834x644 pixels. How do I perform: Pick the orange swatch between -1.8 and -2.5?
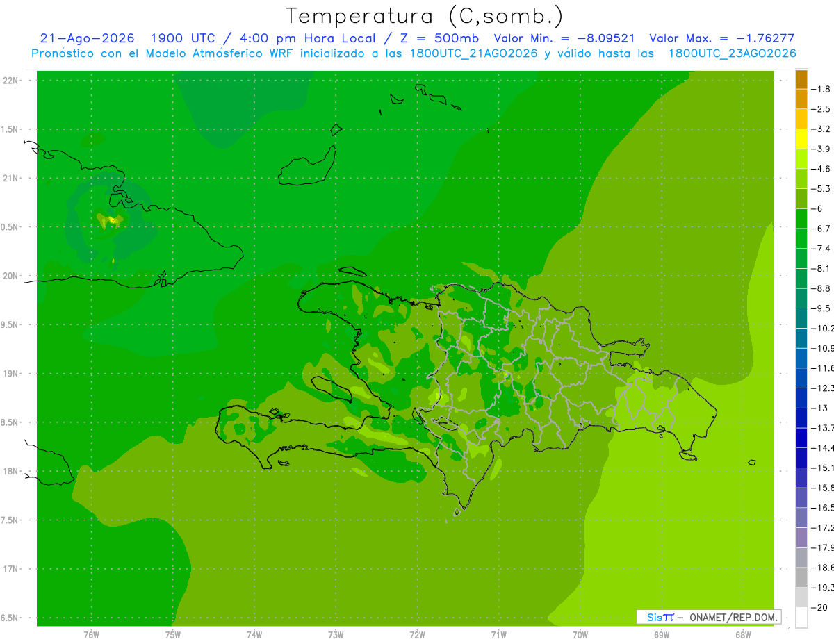[x=801, y=99]
